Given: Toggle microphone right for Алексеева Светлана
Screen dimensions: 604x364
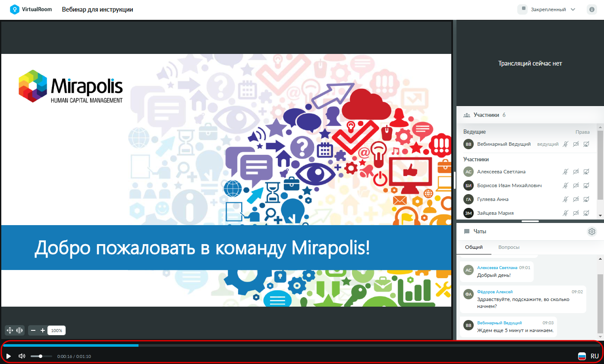Looking at the screenshot, I should (x=565, y=172).
